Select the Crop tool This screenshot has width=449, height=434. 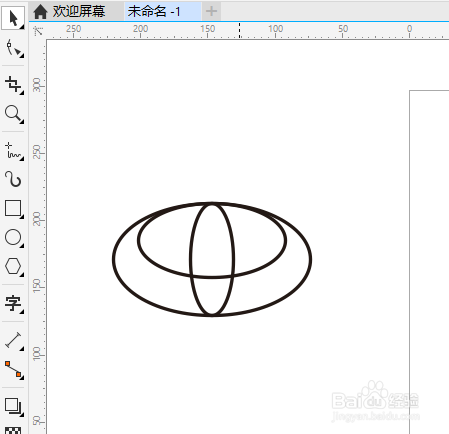tap(13, 84)
